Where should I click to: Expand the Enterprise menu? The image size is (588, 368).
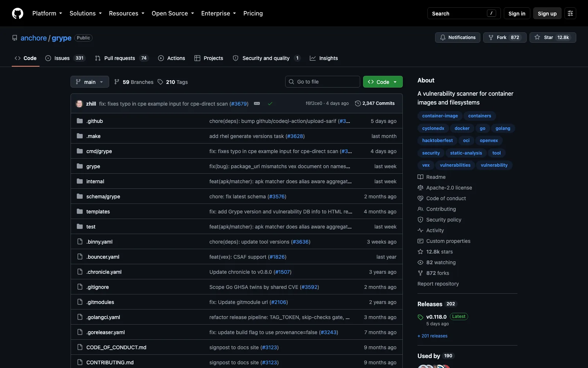click(219, 13)
